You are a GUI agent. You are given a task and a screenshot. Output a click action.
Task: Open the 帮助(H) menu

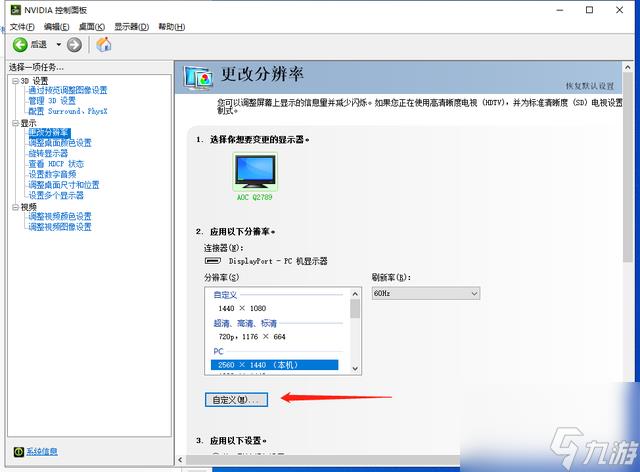171,27
